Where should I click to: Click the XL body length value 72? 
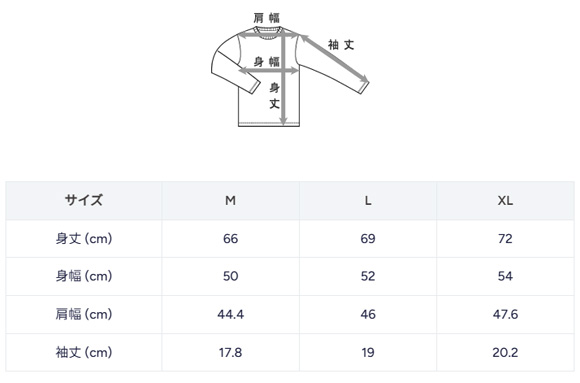tap(505, 239)
